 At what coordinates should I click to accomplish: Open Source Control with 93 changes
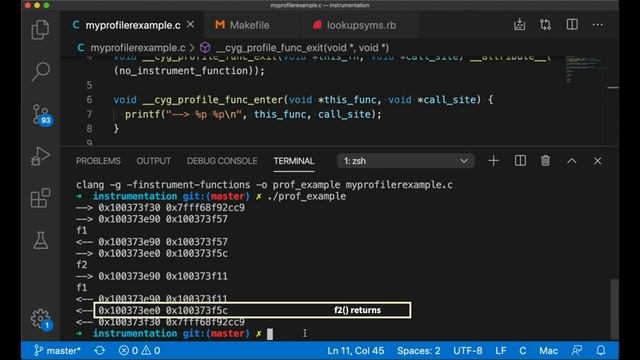click(42, 115)
